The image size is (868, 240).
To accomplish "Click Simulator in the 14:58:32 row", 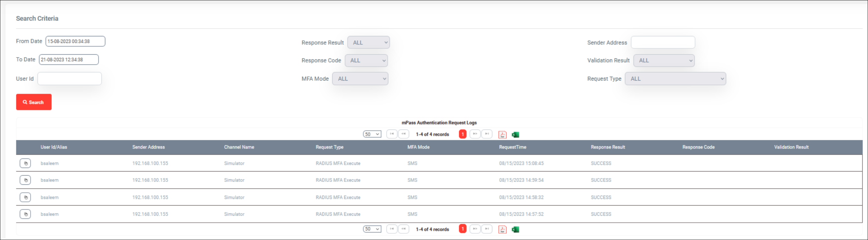I will pyautogui.click(x=234, y=197).
